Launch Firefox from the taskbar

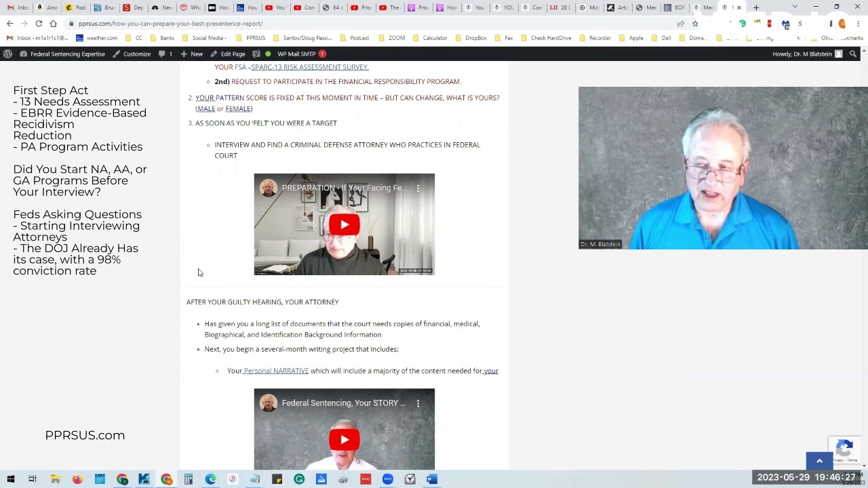click(x=77, y=479)
